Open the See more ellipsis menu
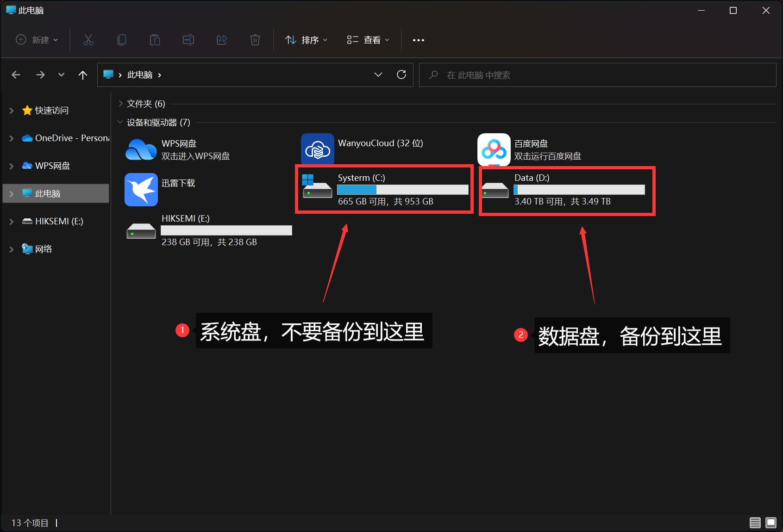The width and height of the screenshot is (783, 532). click(x=418, y=40)
